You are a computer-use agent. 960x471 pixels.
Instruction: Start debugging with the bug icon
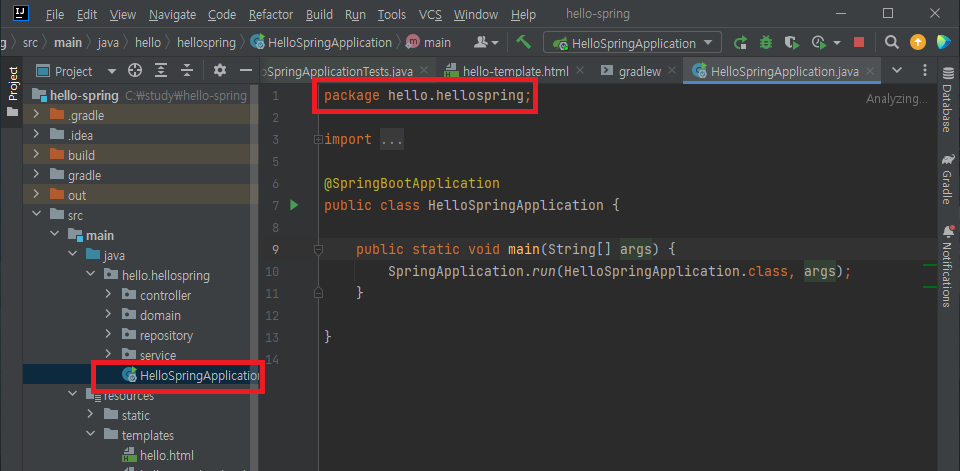(765, 43)
